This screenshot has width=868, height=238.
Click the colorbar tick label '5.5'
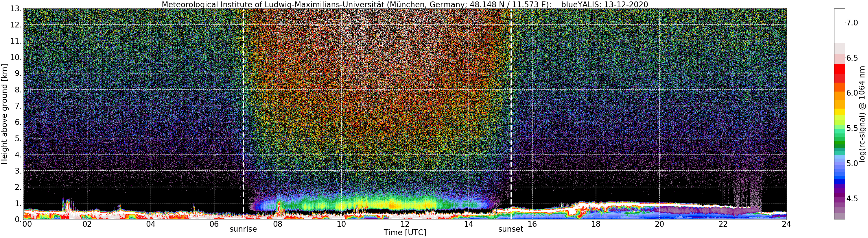852,128
